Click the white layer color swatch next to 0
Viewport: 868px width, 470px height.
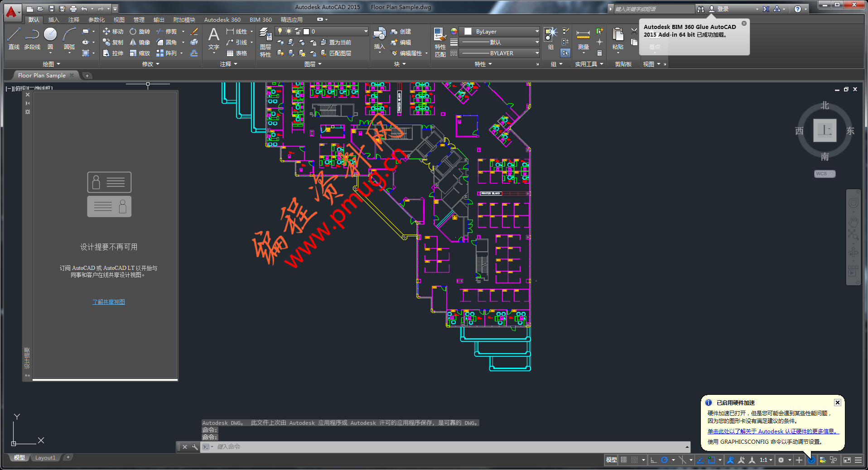(x=306, y=31)
